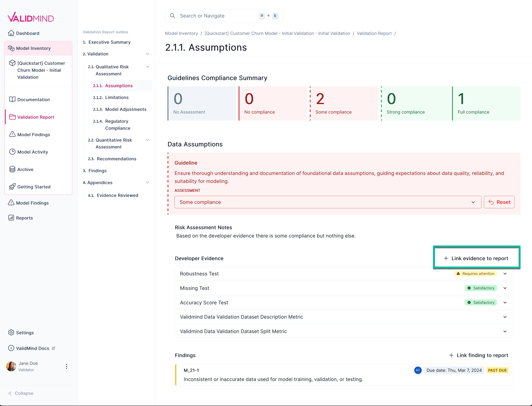Click the Search or Navigate field

click(x=213, y=16)
